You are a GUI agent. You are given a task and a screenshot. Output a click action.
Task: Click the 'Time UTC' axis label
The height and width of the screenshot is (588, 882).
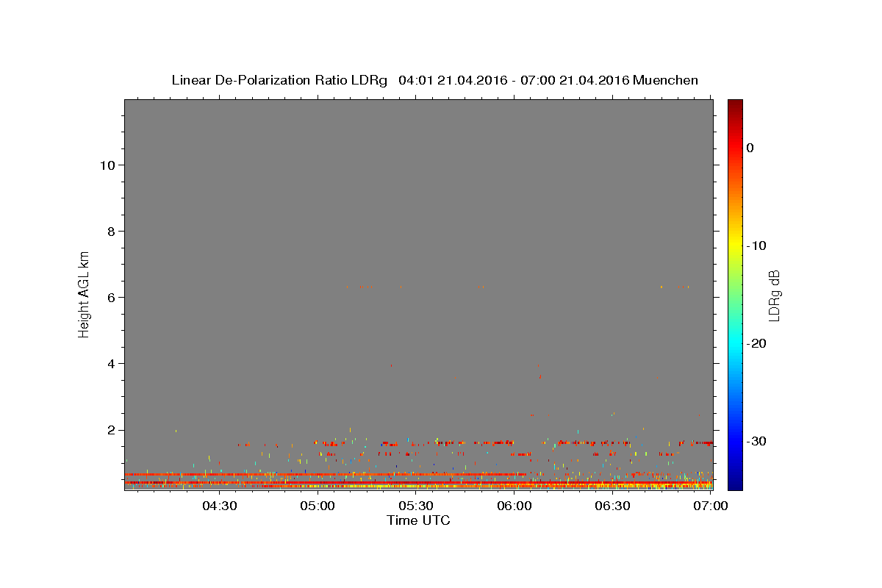click(418, 520)
